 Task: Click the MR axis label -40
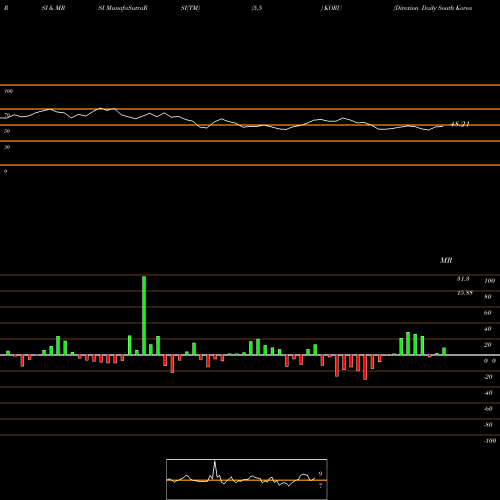488,393
